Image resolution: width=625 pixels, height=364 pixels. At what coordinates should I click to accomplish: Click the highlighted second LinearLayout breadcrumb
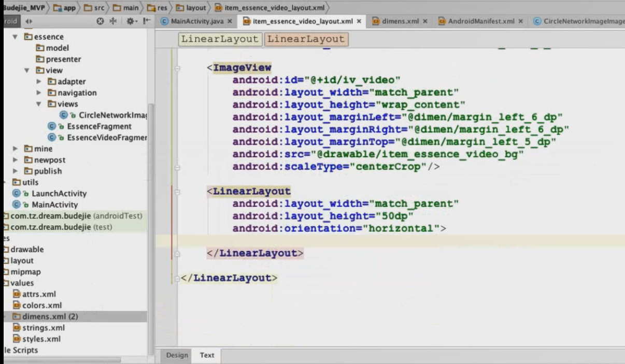[x=306, y=39]
